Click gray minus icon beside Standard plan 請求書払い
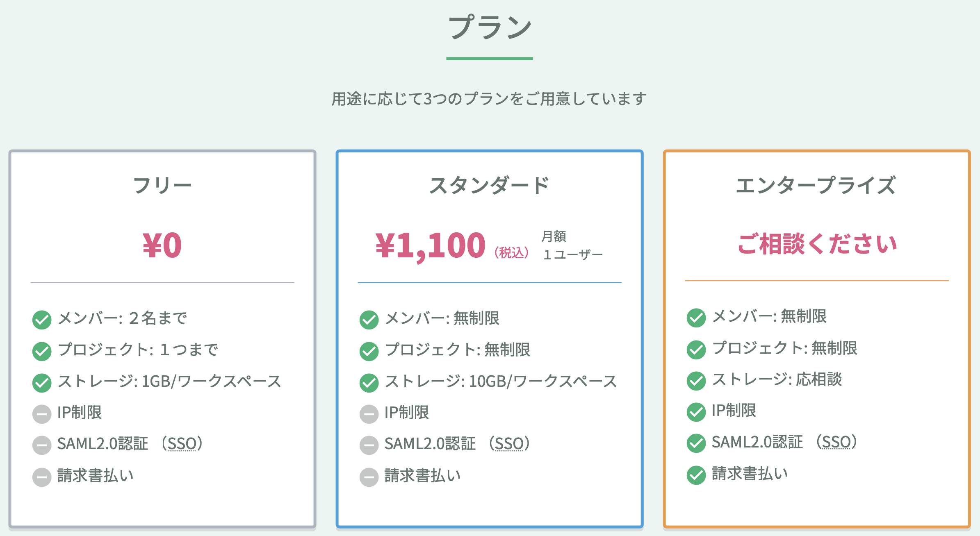This screenshot has width=980, height=536. [369, 477]
